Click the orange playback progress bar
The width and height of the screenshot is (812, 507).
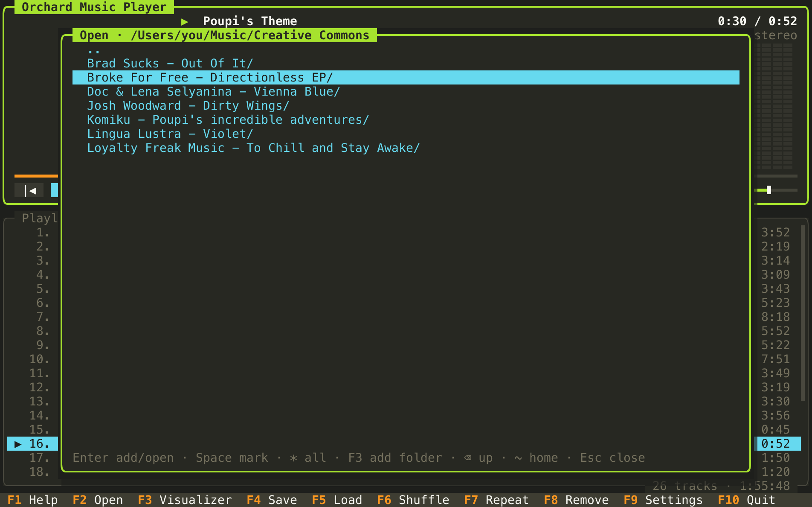36,176
